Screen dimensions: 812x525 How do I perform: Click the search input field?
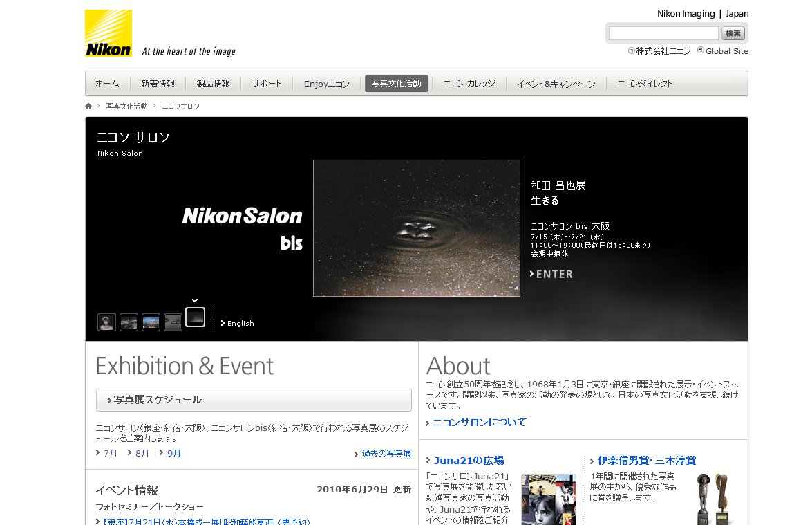[663, 33]
